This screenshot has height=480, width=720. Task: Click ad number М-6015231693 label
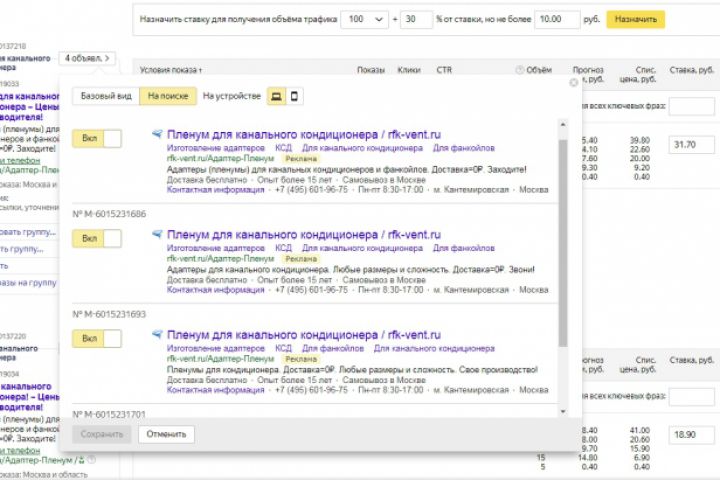(109, 314)
